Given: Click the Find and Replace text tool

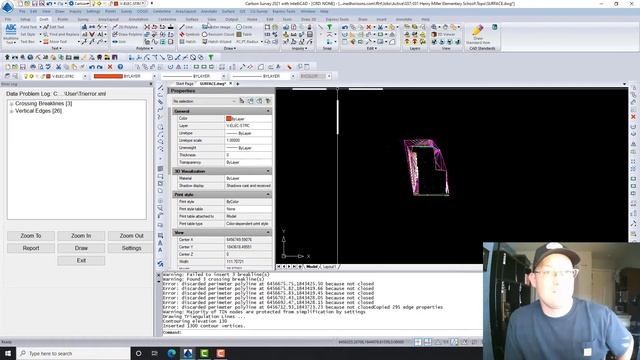Looking at the screenshot, I should [61, 34].
